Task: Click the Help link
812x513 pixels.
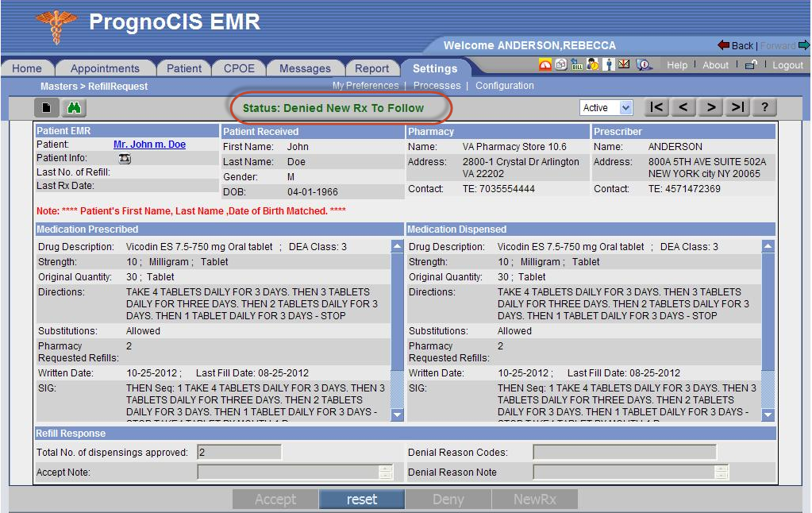Action: pos(677,65)
